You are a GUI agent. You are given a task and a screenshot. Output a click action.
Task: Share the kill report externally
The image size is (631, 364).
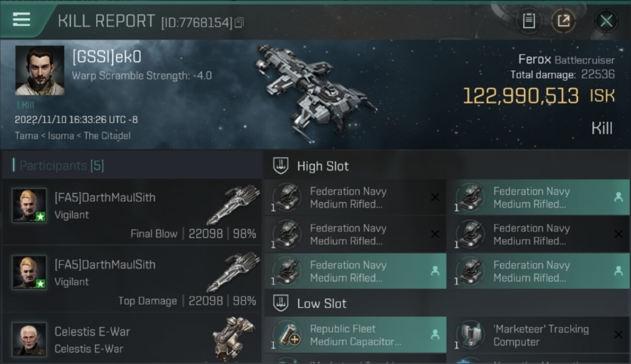point(564,21)
